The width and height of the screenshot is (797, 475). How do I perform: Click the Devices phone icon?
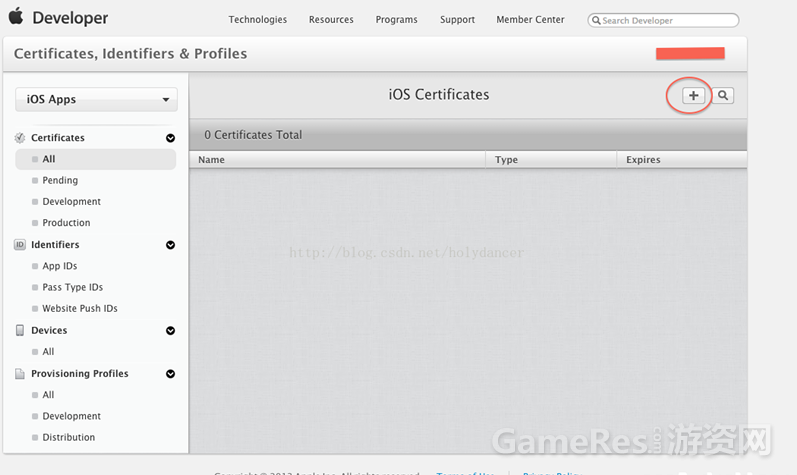(20, 330)
